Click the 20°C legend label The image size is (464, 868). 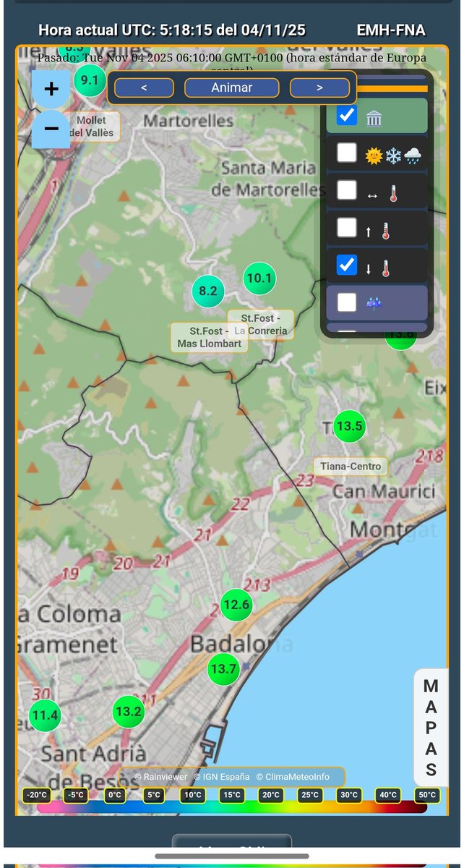point(271,795)
